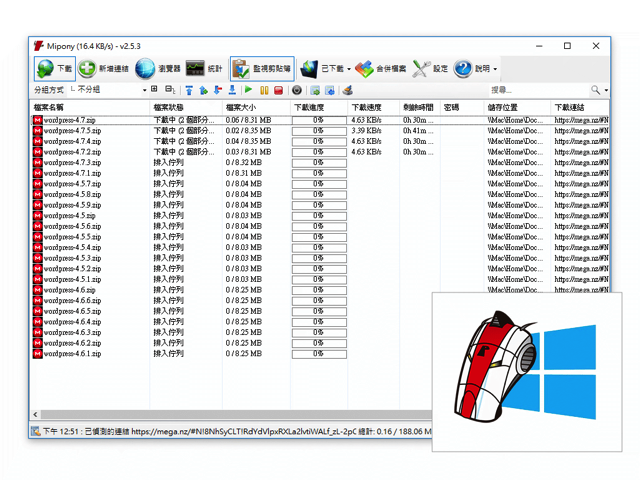The width and height of the screenshot is (640, 480).
Task: Click the 密碼 column header
Action: click(462, 107)
